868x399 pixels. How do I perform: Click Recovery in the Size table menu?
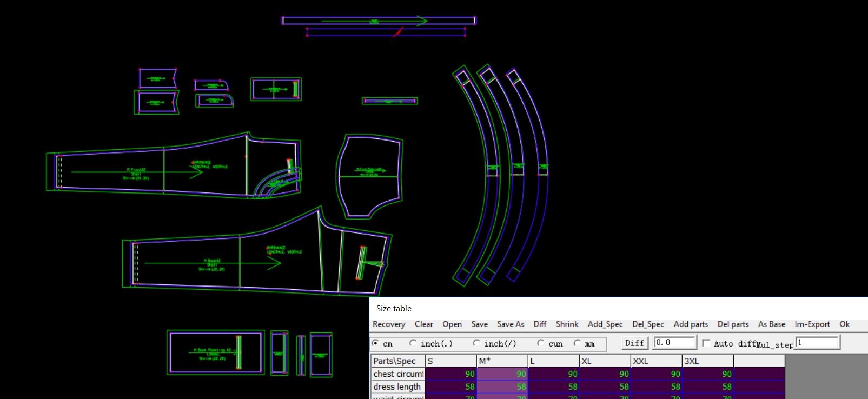coord(388,324)
